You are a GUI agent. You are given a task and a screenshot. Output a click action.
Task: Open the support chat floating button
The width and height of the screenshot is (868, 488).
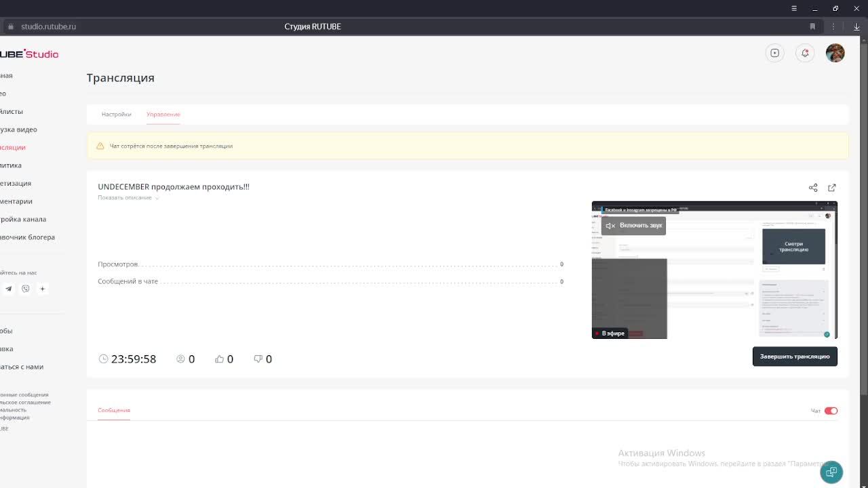(831, 472)
